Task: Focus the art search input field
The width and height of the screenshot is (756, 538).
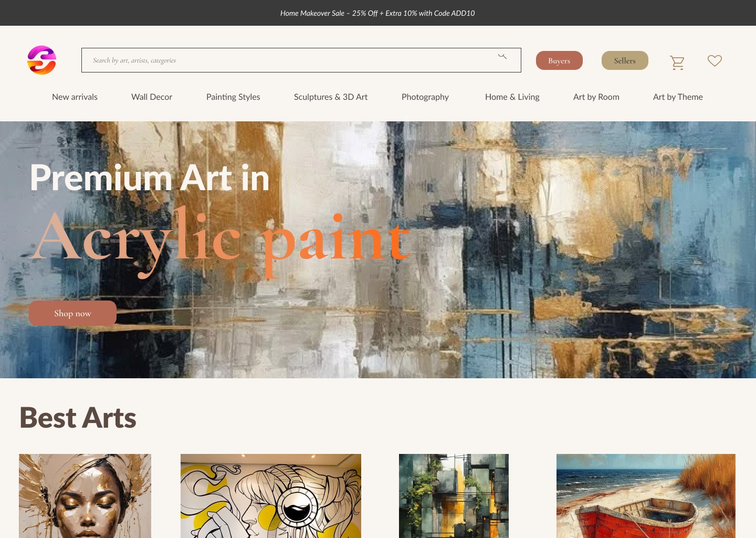Action: pyautogui.click(x=301, y=60)
